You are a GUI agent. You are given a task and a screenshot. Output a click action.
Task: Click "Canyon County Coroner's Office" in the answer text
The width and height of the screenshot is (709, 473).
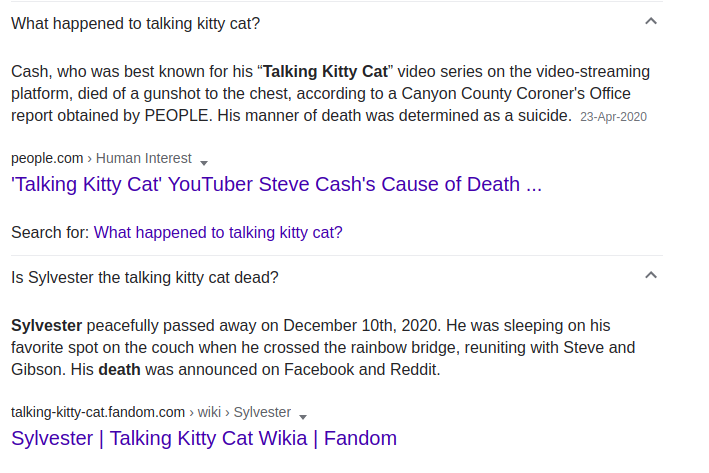click(516, 94)
